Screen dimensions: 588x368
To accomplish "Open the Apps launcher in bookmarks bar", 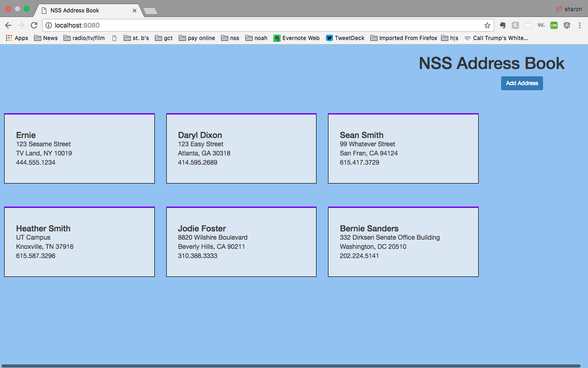I will pos(17,38).
